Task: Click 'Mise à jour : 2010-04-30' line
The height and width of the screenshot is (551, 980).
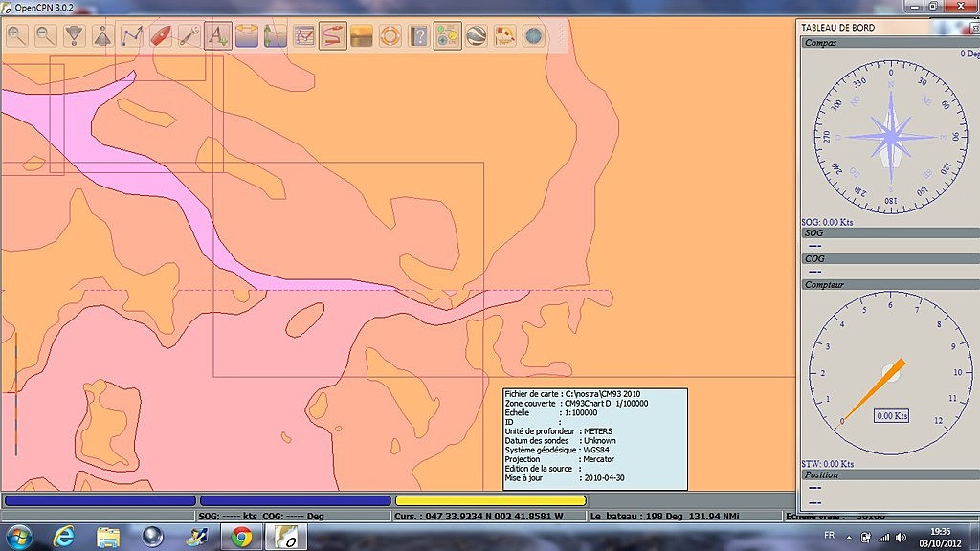Action: pyautogui.click(x=565, y=478)
